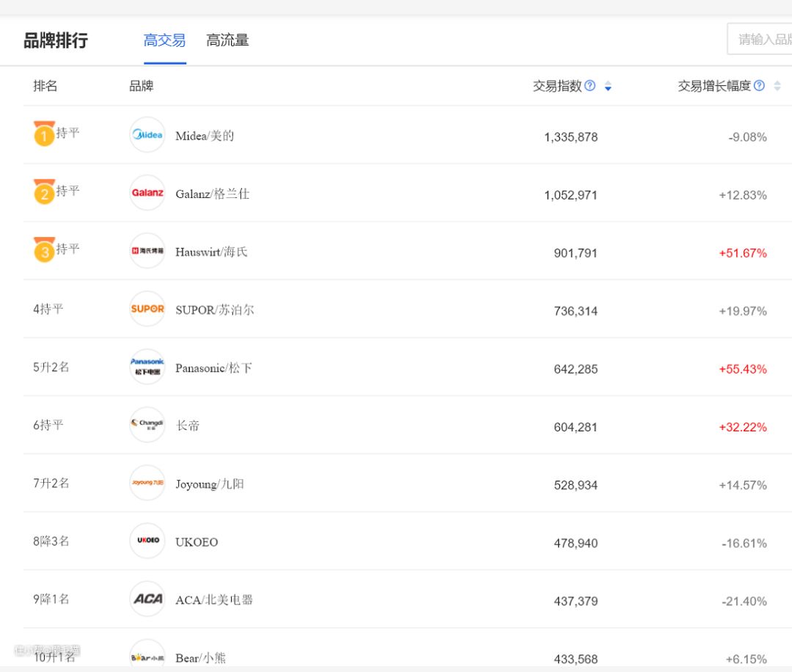The height and width of the screenshot is (672, 792).
Task: Click the UKOEO brand logo icon
Action: [x=147, y=541]
